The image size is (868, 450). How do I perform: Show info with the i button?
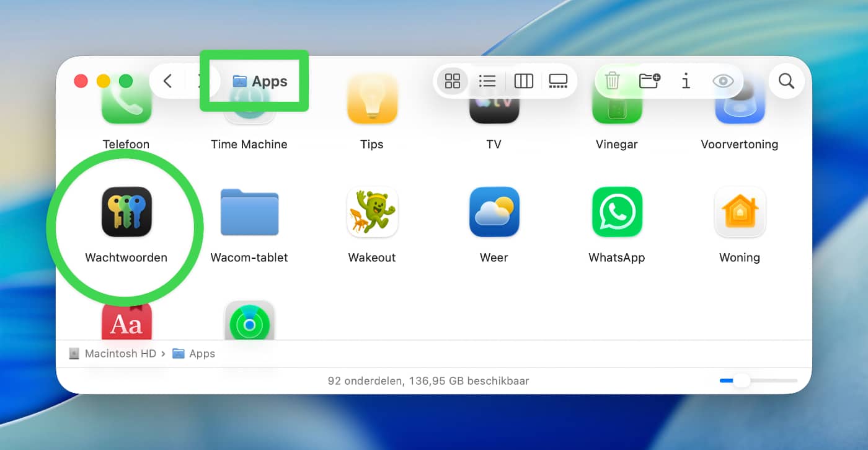click(x=686, y=81)
